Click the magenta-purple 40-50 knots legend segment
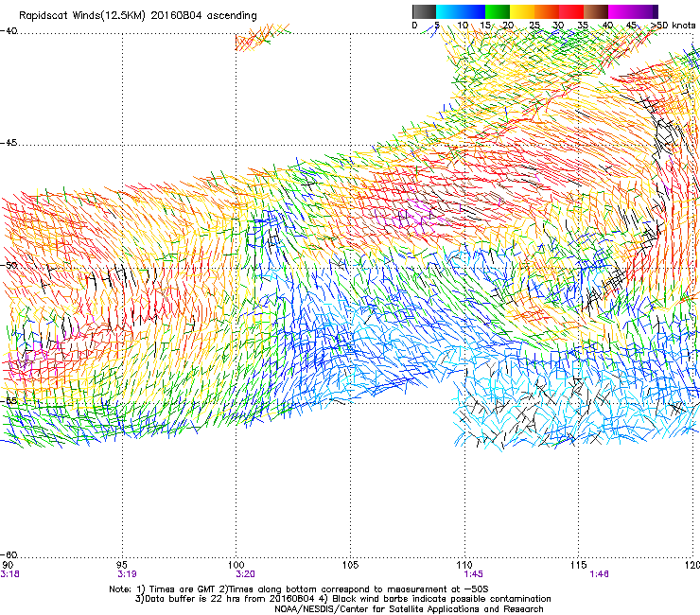Viewport: 700px width, 615px height. [633, 11]
